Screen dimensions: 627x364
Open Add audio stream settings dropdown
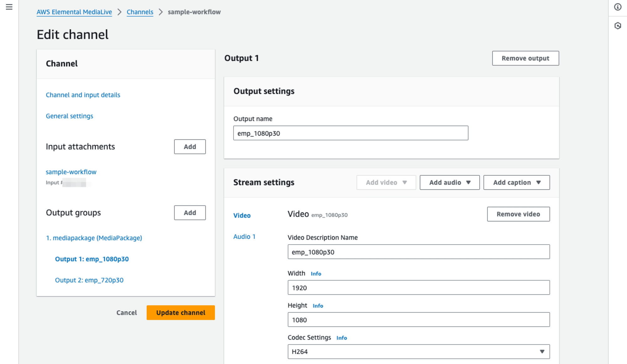(x=449, y=182)
